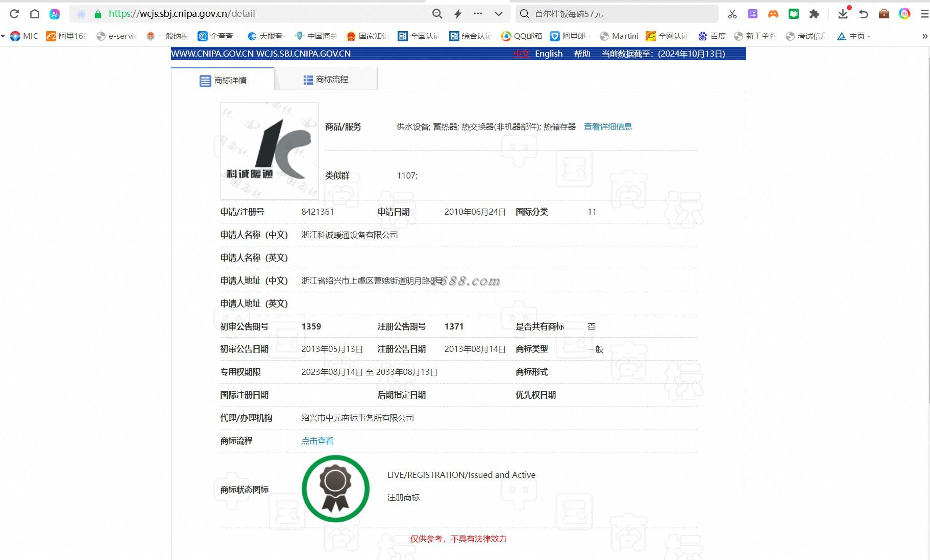Open the puzzle-piece extensions icon
This screenshot has height=560, width=930.
click(x=814, y=14)
